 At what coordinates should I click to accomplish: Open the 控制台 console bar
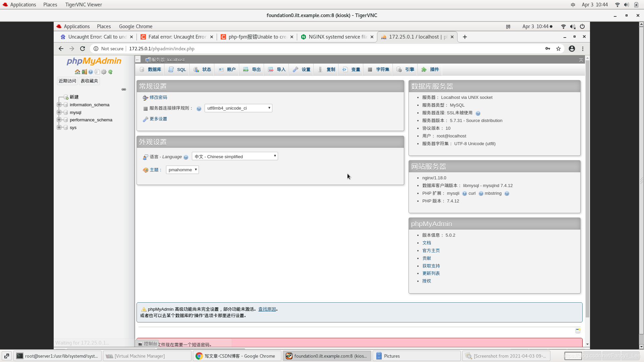148,344
